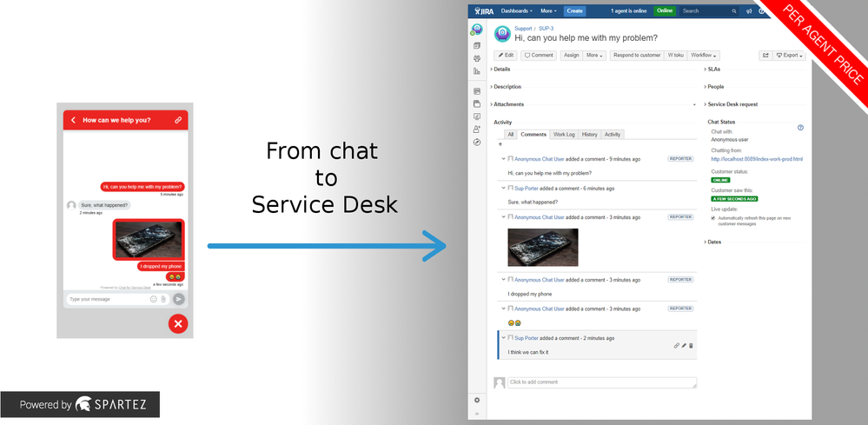868x425 pixels.
Task: Click the blue Create button
Action: pyautogui.click(x=574, y=10)
